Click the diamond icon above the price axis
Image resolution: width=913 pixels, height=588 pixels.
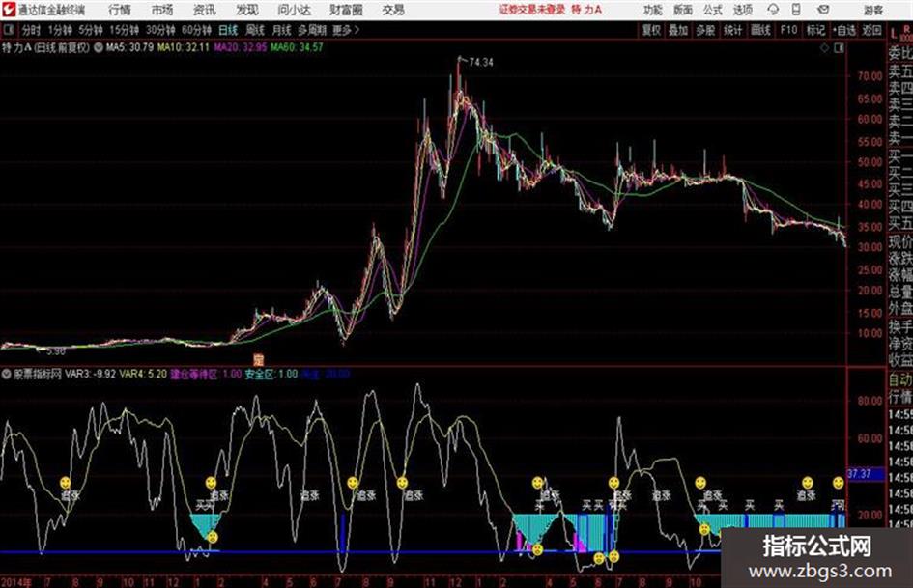[824, 48]
